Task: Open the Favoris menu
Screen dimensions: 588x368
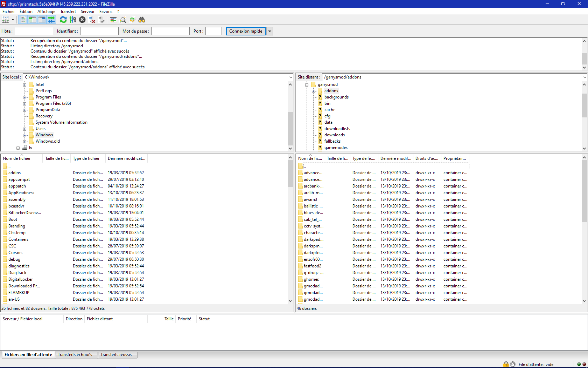Action: click(x=106, y=12)
